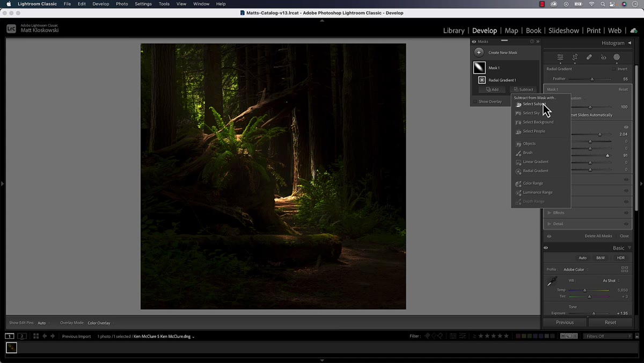644x363 pixels.
Task: Go forward with the filmstrip right arrow
Action: pyautogui.click(x=53, y=336)
